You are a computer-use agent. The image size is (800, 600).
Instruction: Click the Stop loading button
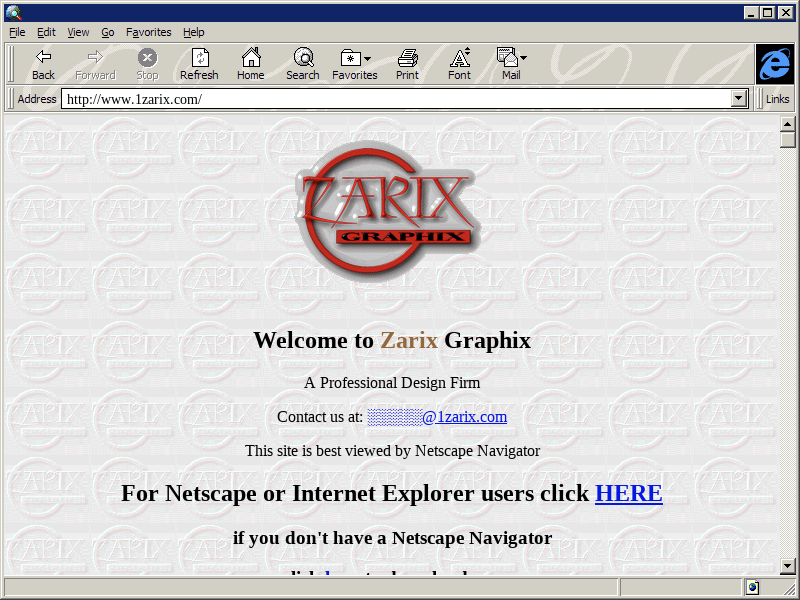147,64
